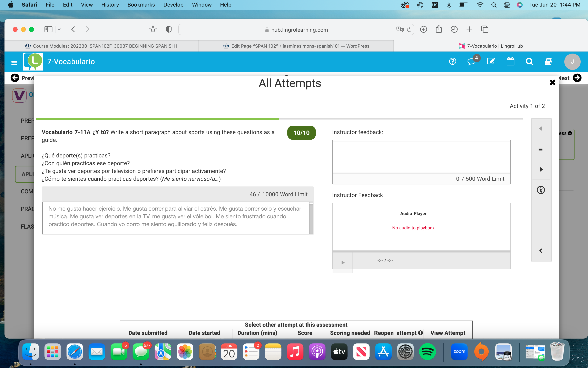Click the 10/10 score badge
588x368 pixels.
click(301, 133)
